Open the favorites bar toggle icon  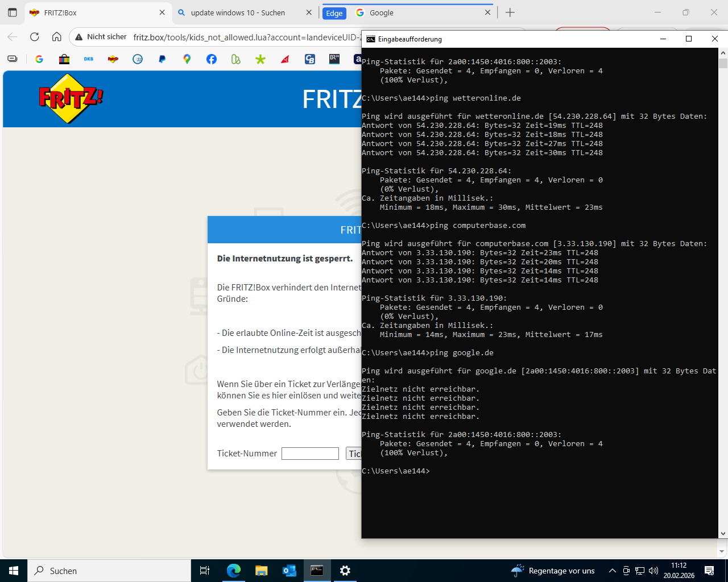(x=13, y=59)
